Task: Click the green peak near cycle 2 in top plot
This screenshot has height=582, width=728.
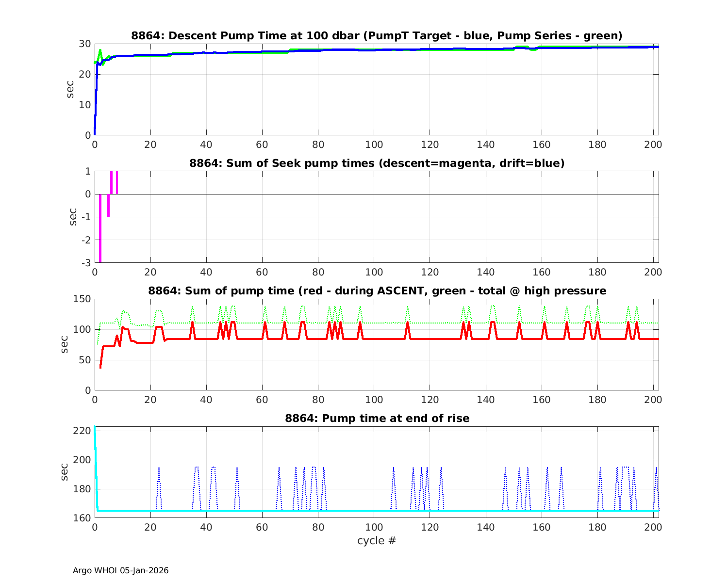Action: click(x=100, y=50)
